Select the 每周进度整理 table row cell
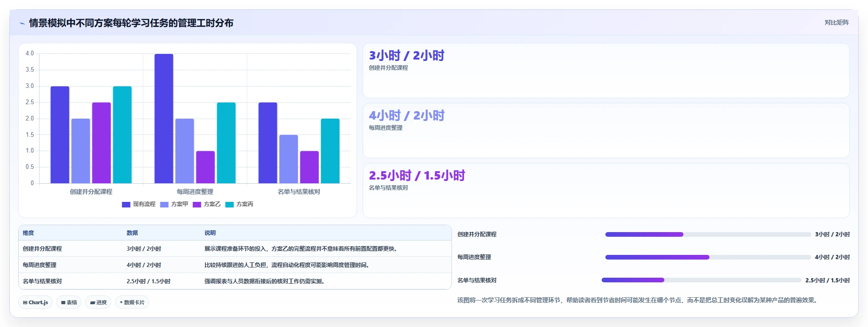 coord(40,265)
